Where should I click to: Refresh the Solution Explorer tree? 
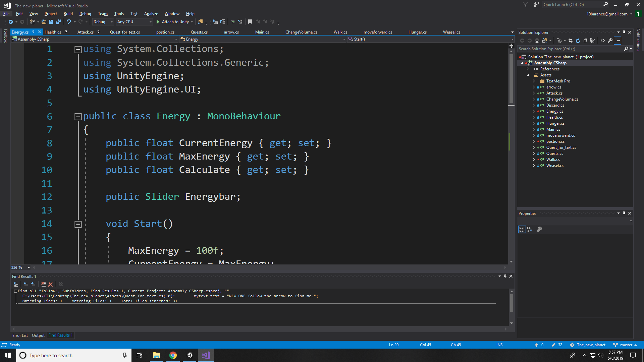578,41
